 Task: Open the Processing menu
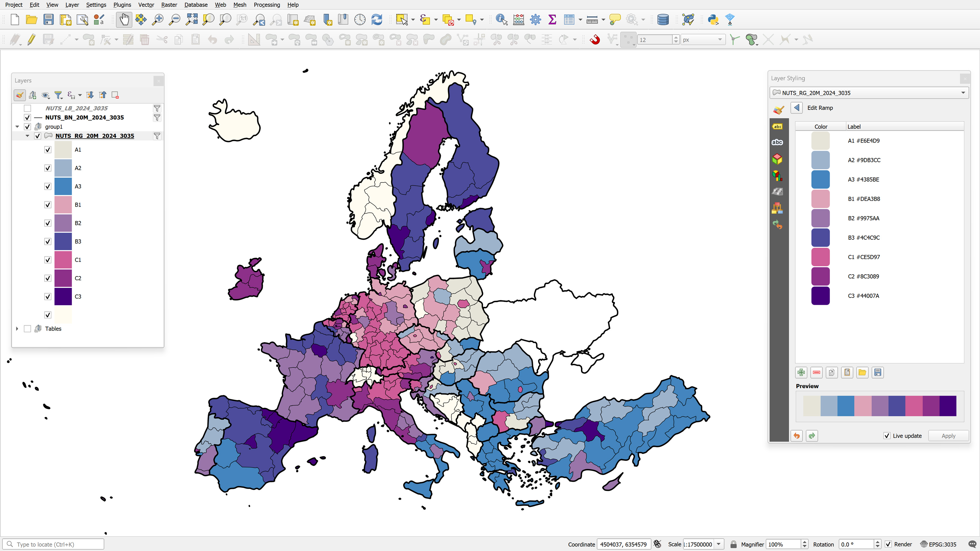pyautogui.click(x=267, y=5)
